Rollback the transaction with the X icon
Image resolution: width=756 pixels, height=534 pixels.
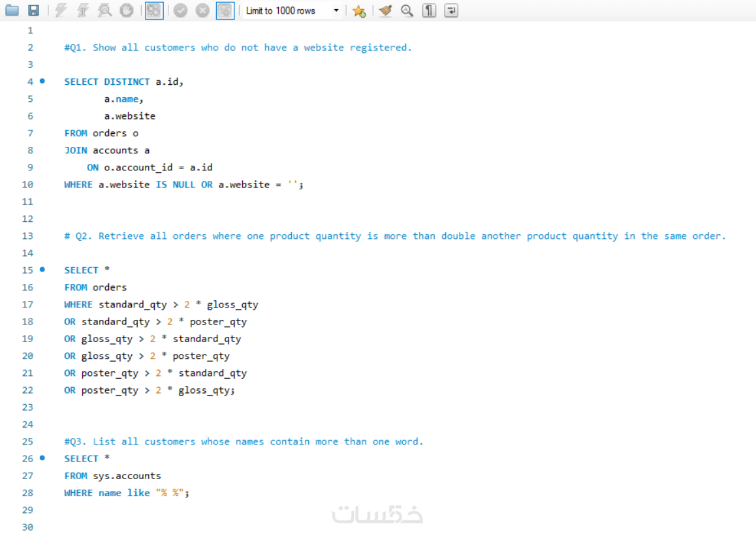coord(202,10)
